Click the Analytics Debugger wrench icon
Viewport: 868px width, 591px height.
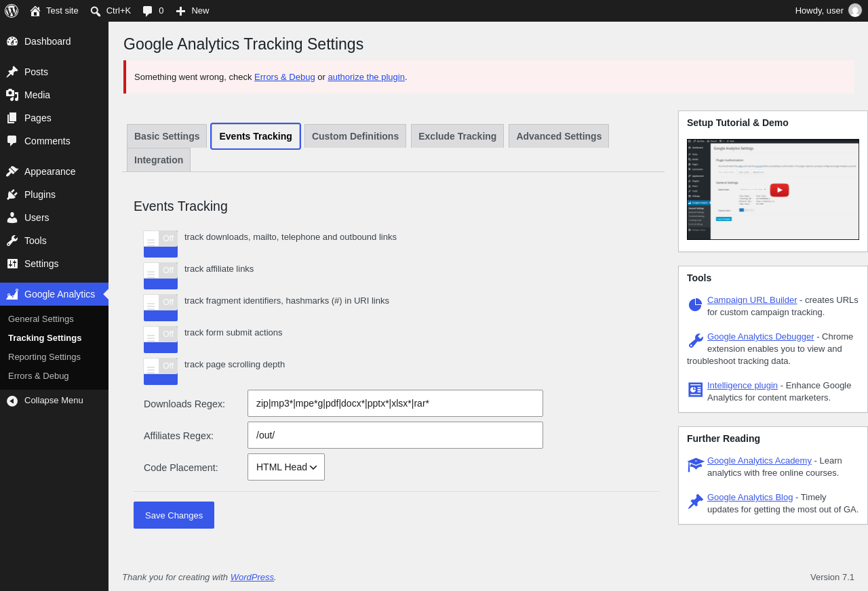(x=695, y=341)
